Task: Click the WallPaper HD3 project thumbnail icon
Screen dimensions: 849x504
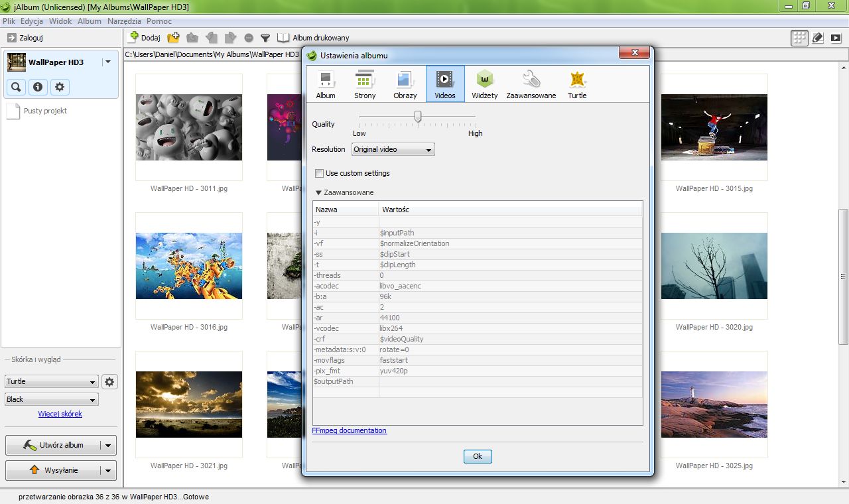Action: (x=16, y=62)
